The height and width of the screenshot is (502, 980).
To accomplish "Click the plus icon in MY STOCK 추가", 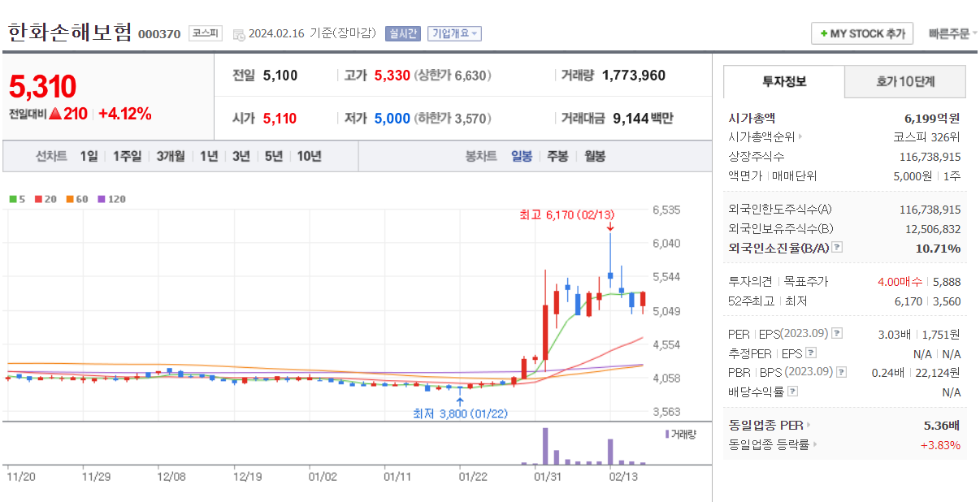I will pos(824,34).
